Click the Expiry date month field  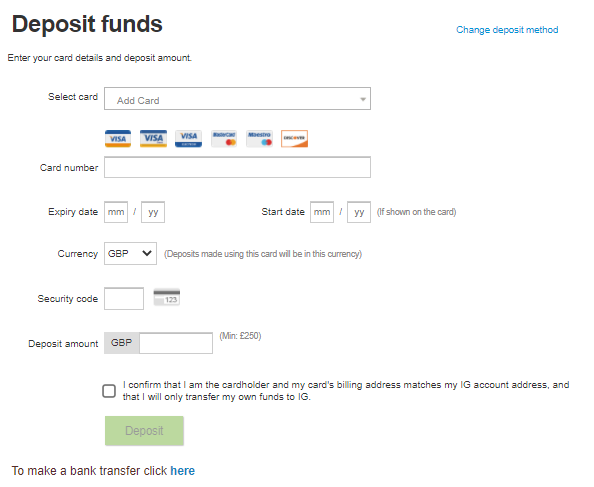click(116, 212)
